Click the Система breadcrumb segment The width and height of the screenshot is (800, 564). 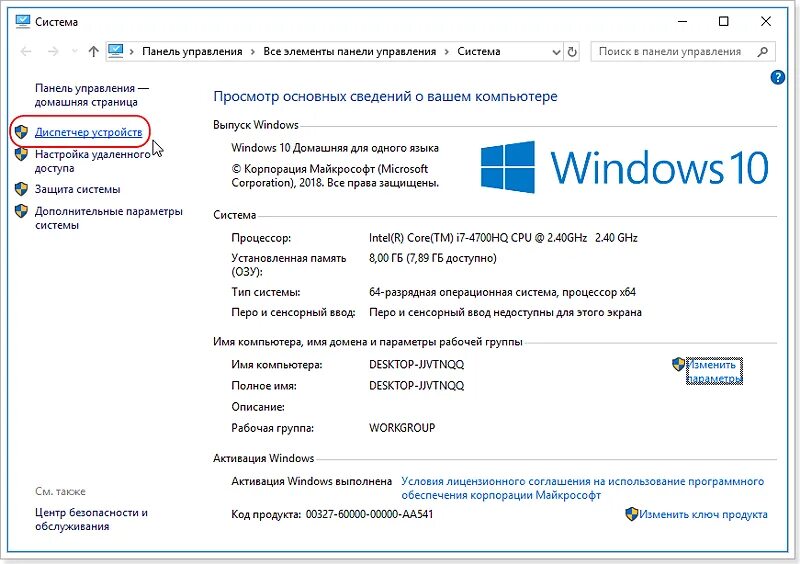[479, 52]
